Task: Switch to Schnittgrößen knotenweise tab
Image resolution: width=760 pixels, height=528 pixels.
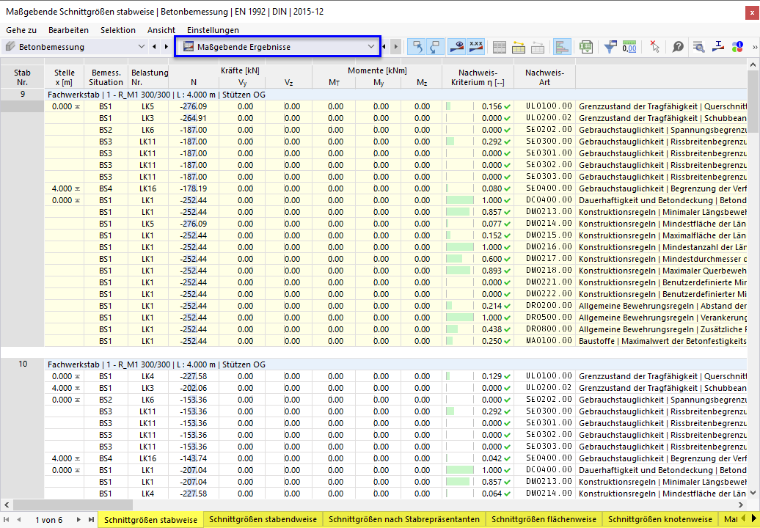Action: pos(660,519)
